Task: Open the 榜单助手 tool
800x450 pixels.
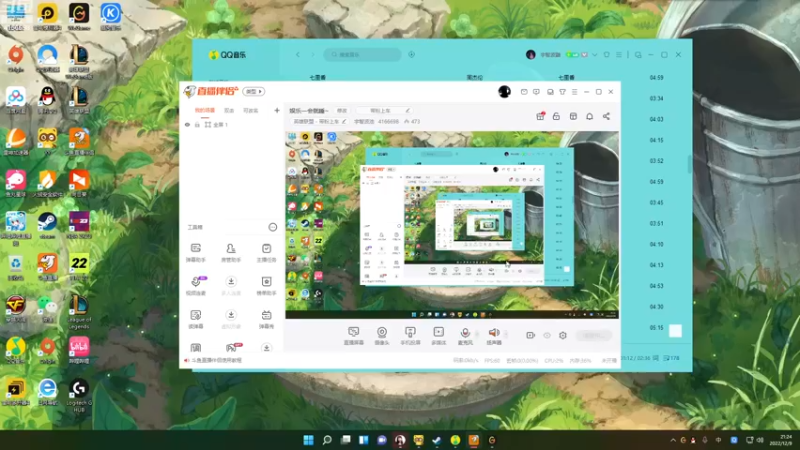Action: 266,286
